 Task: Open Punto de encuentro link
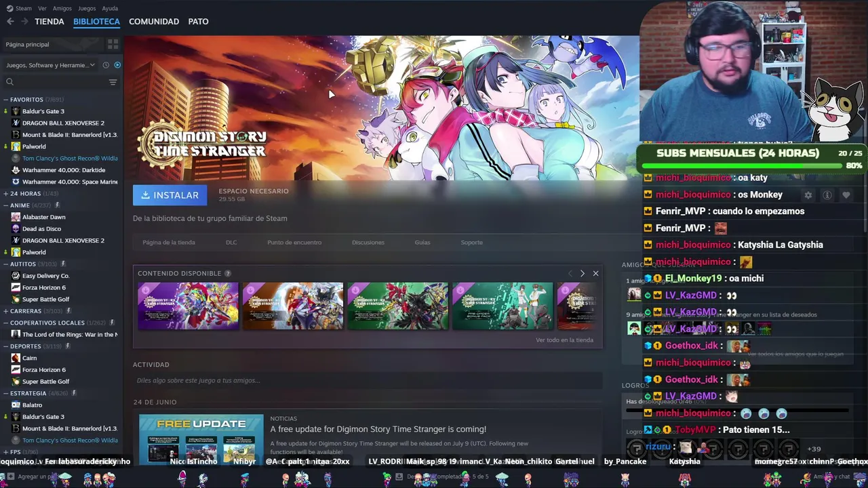tap(294, 243)
